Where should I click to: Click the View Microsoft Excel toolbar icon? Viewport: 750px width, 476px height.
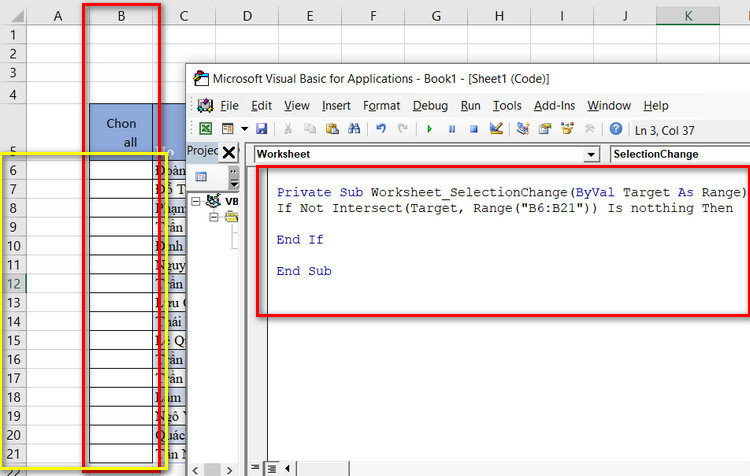tap(205, 129)
